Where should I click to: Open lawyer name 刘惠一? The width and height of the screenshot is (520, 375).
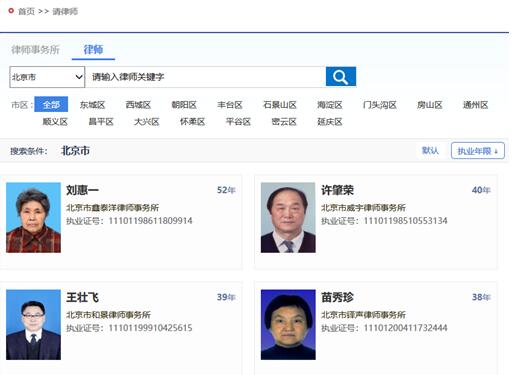pos(82,190)
